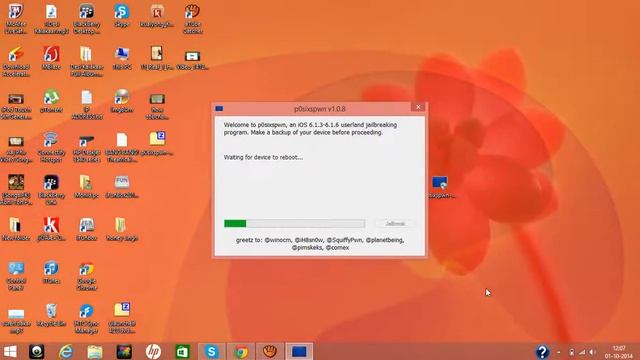Image resolution: width=640 pixels, height=360 pixels.
Task: Open the HP app on the taskbar
Action: coord(153,351)
